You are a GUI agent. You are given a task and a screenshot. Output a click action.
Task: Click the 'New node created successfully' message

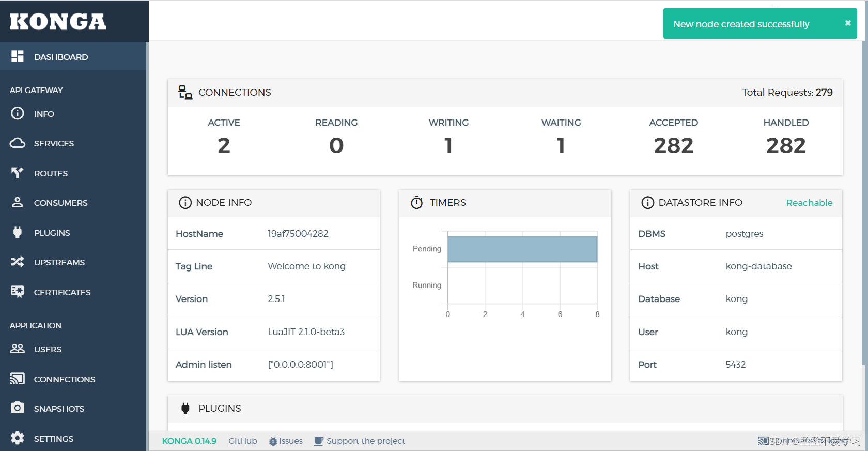pyautogui.click(x=741, y=24)
